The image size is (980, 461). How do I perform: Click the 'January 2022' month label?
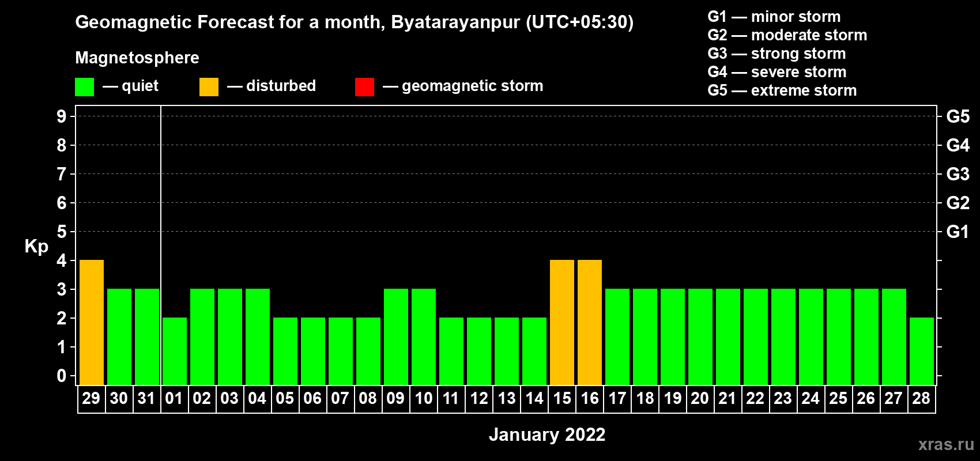coord(547,434)
